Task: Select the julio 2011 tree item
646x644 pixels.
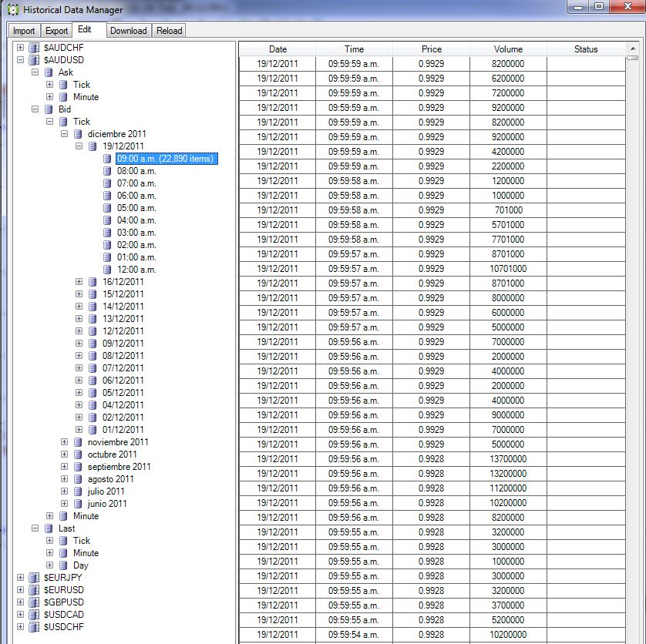Action: [106, 491]
